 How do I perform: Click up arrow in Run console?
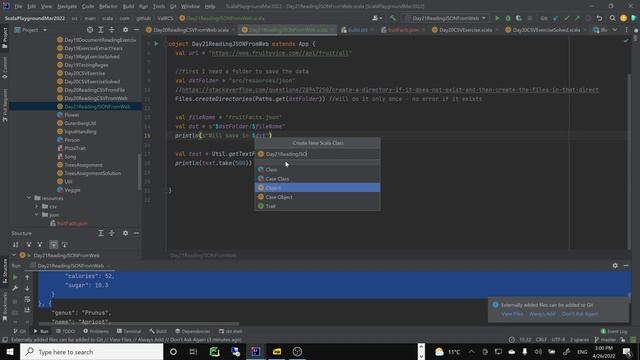27,277
